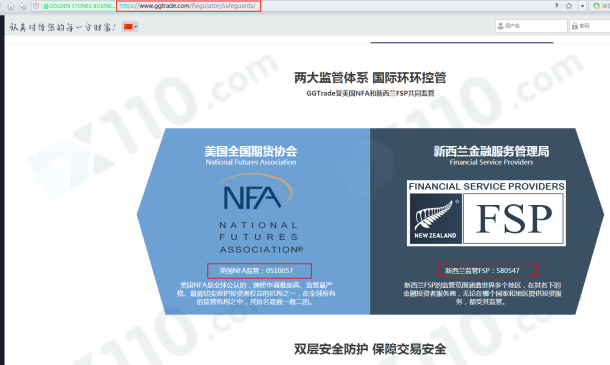Click the 美国全国期货协会 title
Viewport: 610px width, 365px height.
pyautogui.click(x=251, y=151)
